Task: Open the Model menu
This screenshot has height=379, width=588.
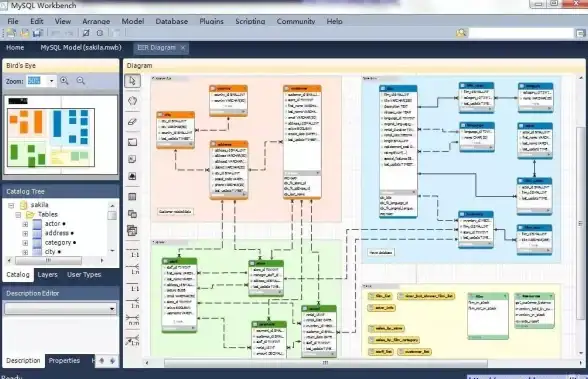Action: coord(133,21)
